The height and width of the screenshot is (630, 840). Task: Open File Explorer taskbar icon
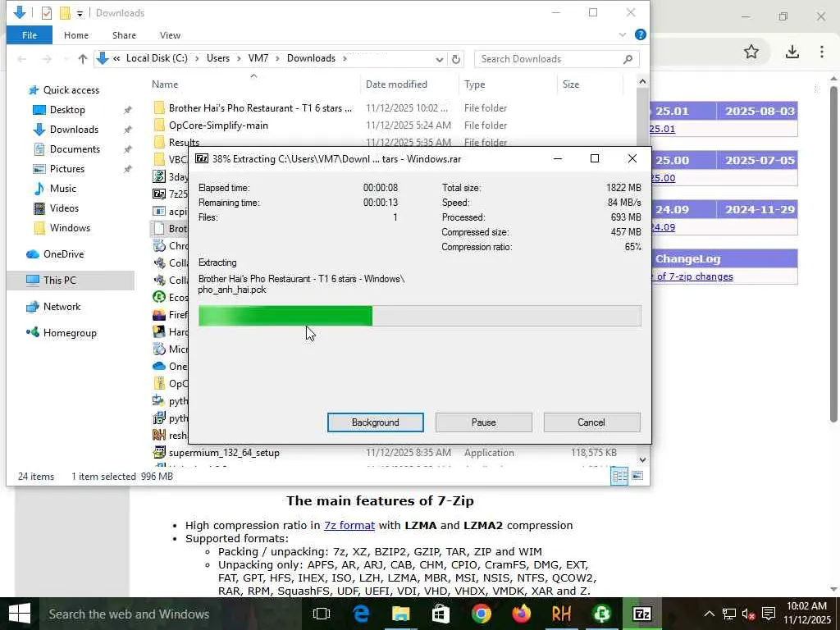tap(400, 614)
